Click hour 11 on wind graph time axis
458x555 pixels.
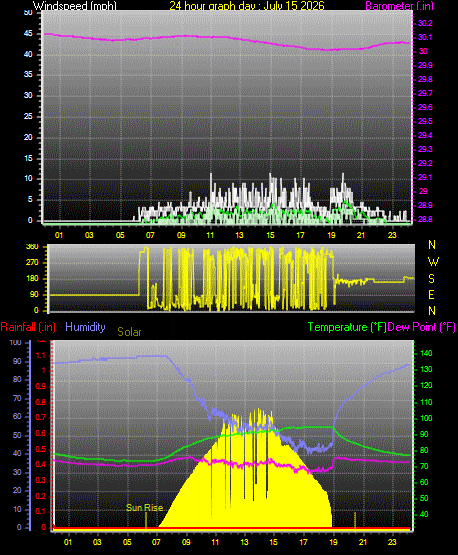[210, 235]
